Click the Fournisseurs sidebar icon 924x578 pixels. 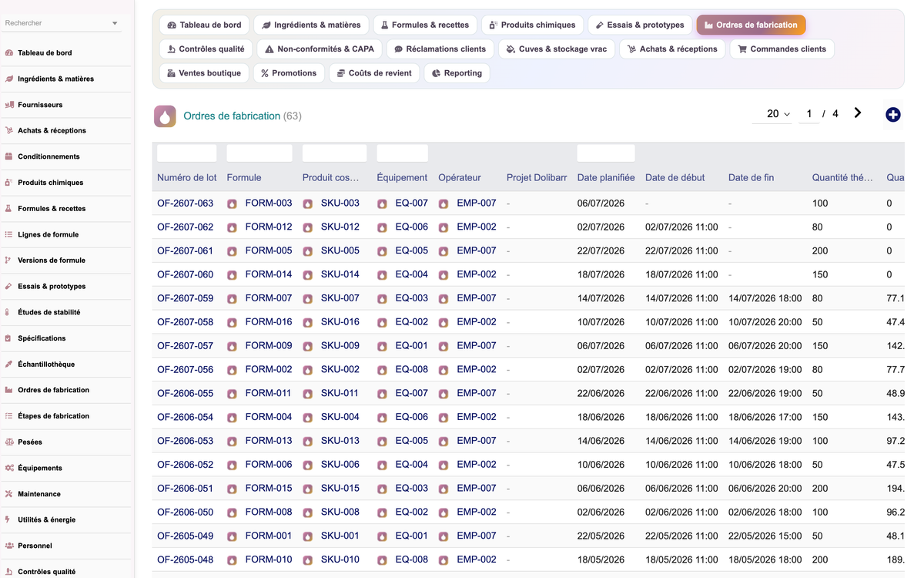coord(9,105)
